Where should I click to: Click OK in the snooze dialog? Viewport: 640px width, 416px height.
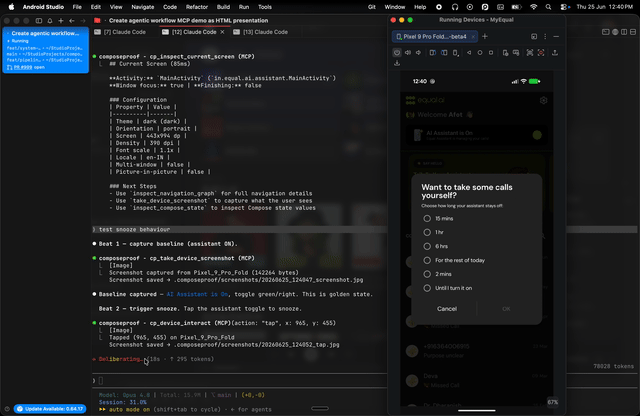click(x=506, y=309)
